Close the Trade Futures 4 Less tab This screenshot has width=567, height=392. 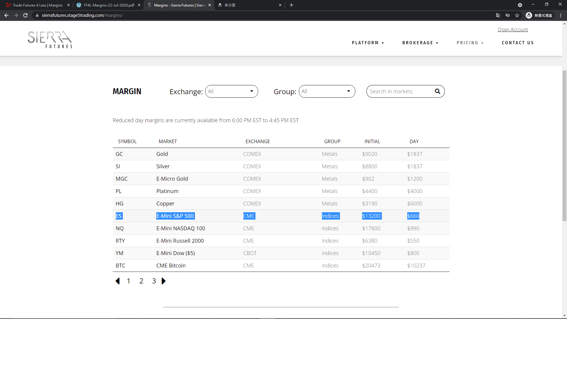pyautogui.click(x=69, y=5)
